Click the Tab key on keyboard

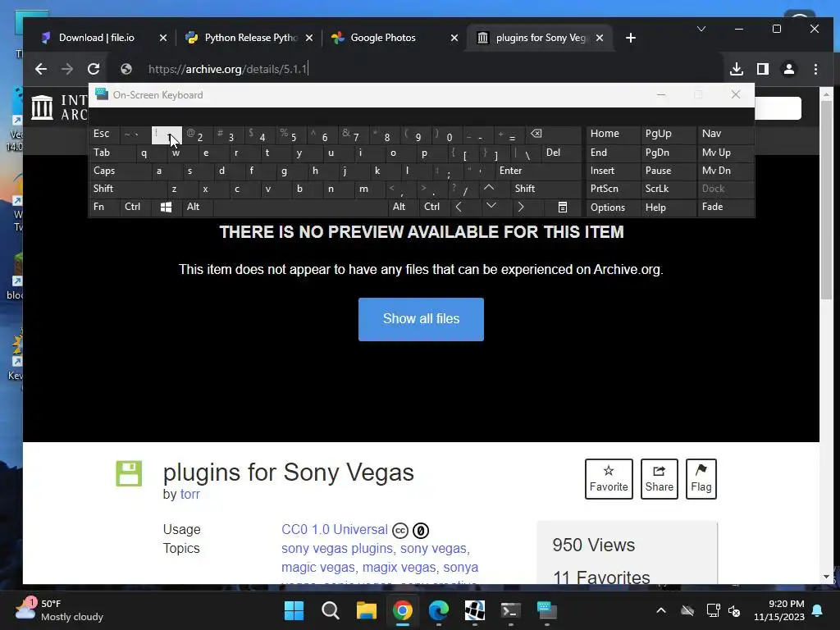112,153
